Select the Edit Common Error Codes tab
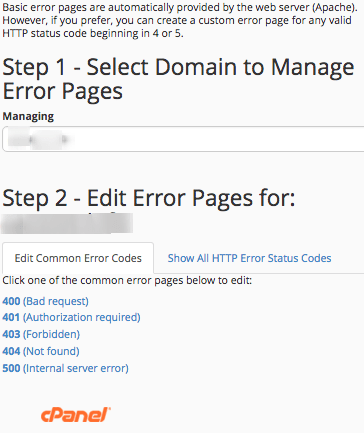364x436 pixels. (x=78, y=258)
